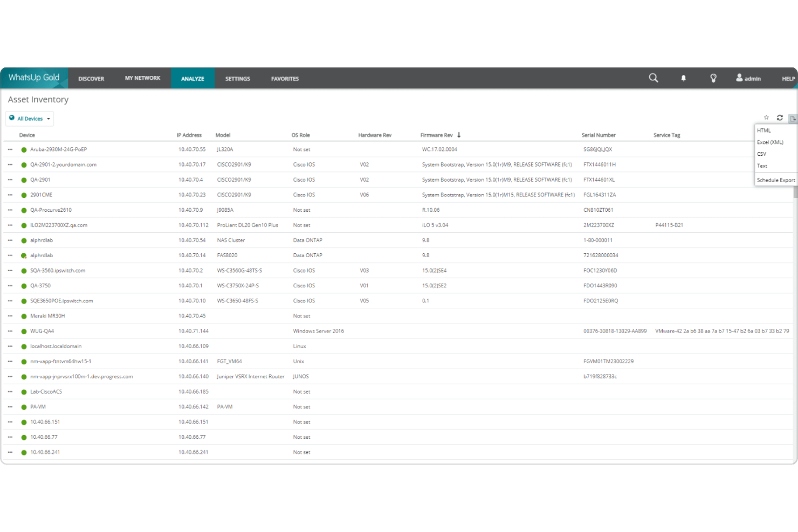Switch to the MY NETWORK tab
The width and height of the screenshot is (798, 532).
pyautogui.click(x=142, y=78)
